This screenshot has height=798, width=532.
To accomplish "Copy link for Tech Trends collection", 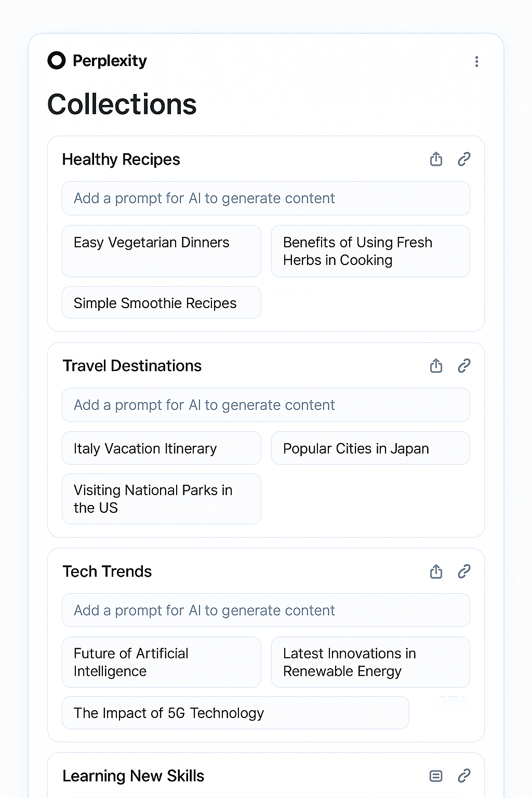I will 464,571.
